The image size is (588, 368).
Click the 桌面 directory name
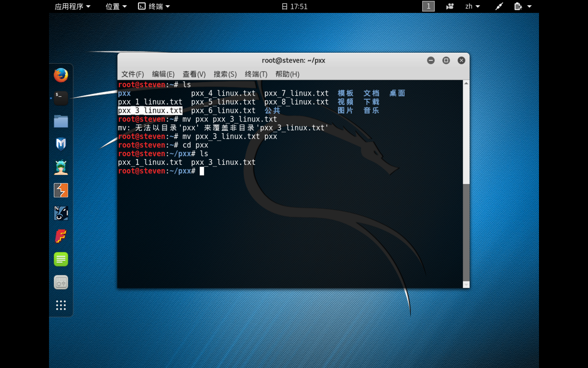pos(397,93)
